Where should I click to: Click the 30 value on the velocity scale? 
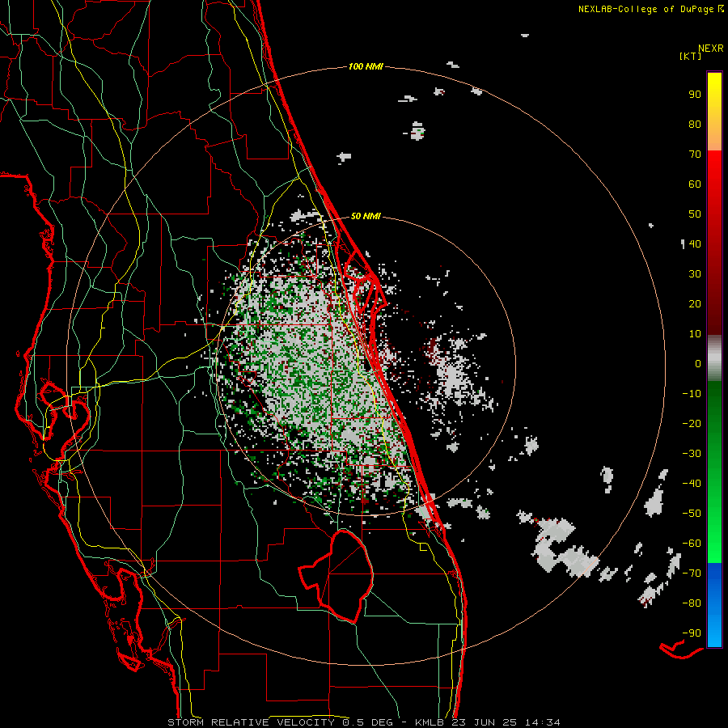point(695,274)
